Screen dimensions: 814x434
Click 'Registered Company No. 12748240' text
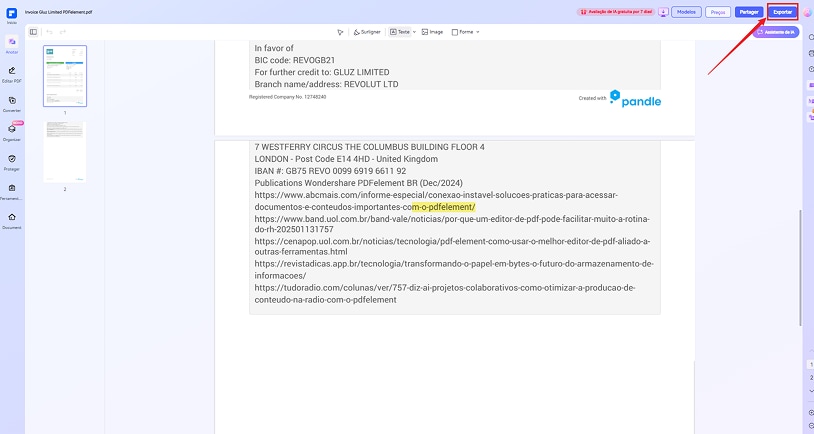pos(288,97)
